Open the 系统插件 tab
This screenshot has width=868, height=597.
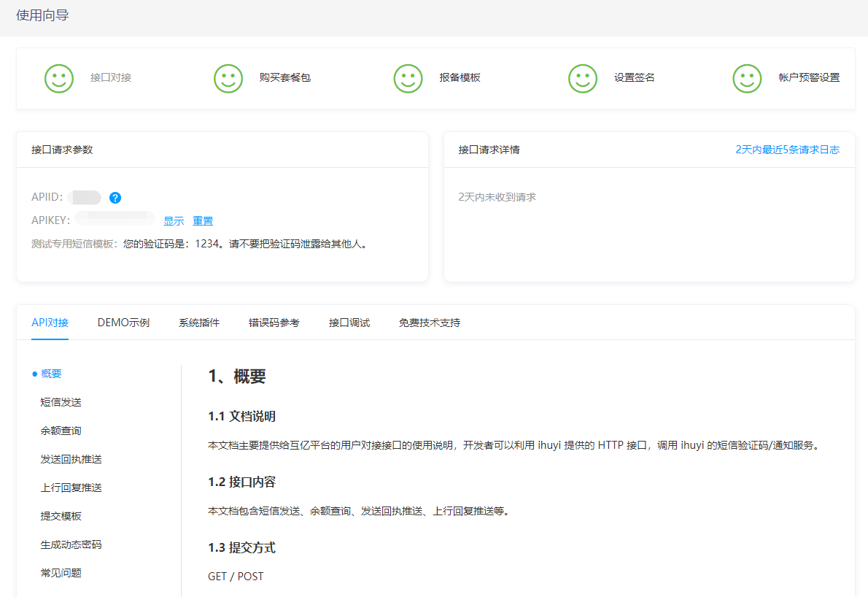click(199, 323)
